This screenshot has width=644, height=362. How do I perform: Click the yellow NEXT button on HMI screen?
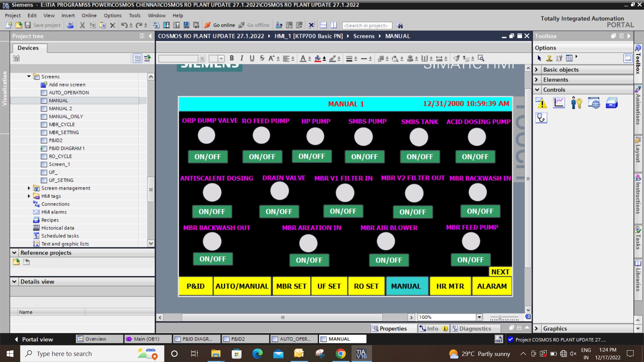point(500,272)
